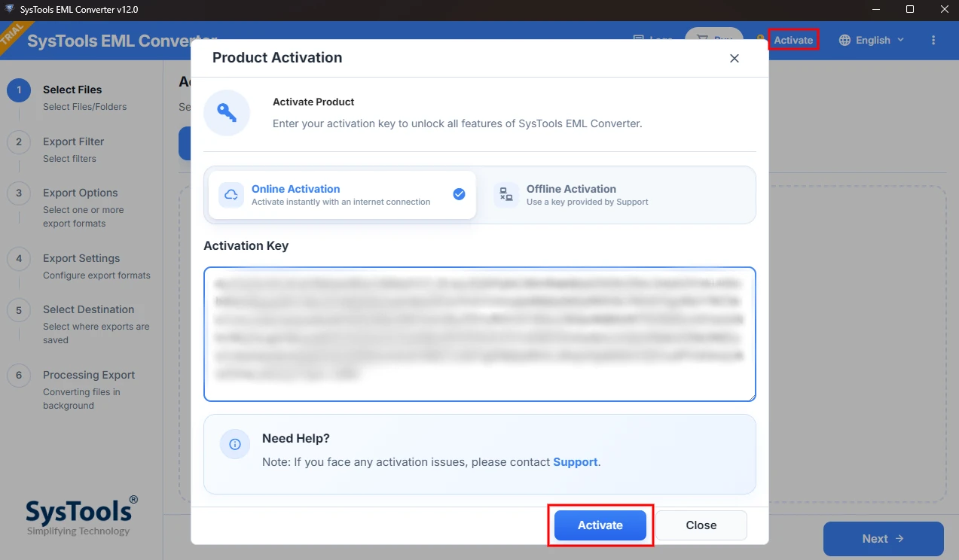Click the "Need Help?" heading
The height and width of the screenshot is (560, 959).
(296, 439)
